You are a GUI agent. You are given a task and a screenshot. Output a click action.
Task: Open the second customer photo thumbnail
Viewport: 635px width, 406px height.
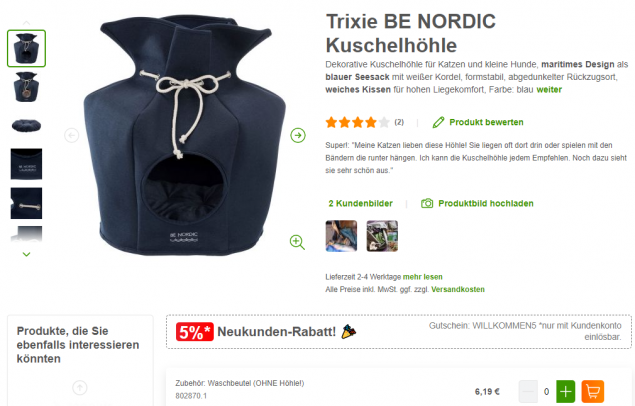(382, 236)
